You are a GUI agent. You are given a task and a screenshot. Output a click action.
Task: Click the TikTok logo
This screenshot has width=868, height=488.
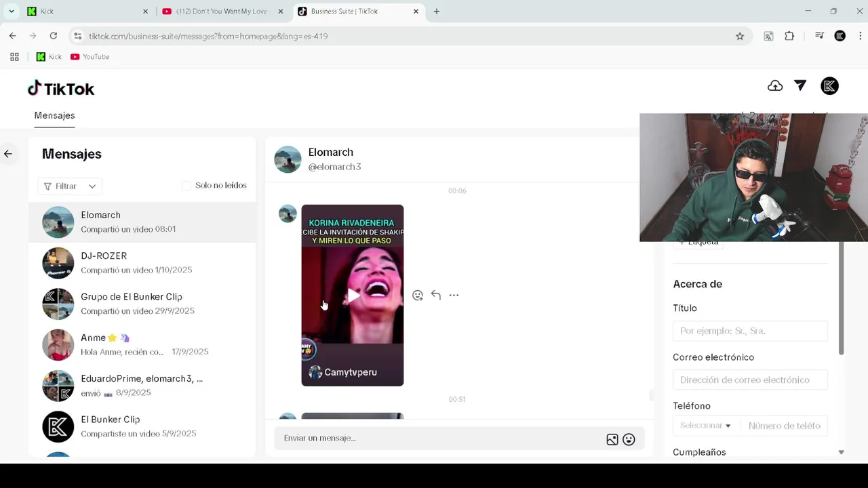(x=61, y=89)
